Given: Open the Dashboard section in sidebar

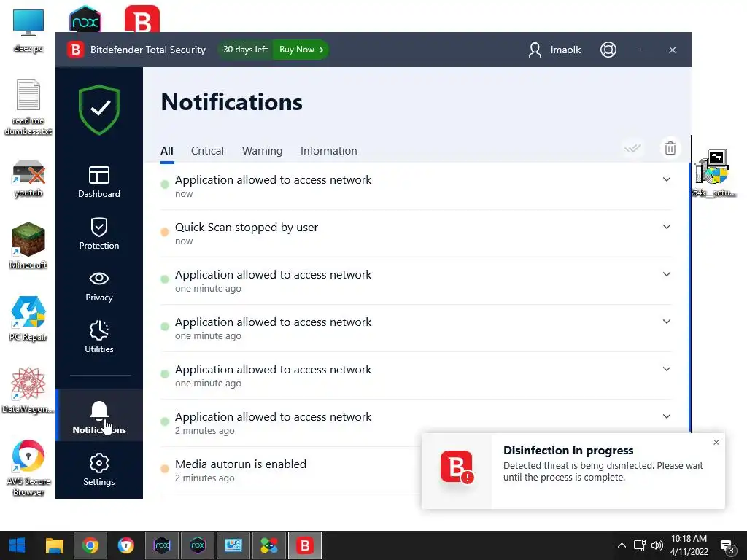Looking at the screenshot, I should (x=99, y=182).
